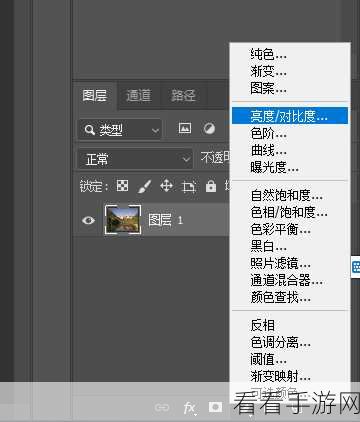Hide 图层 1 with the eye icon

pos(88,220)
